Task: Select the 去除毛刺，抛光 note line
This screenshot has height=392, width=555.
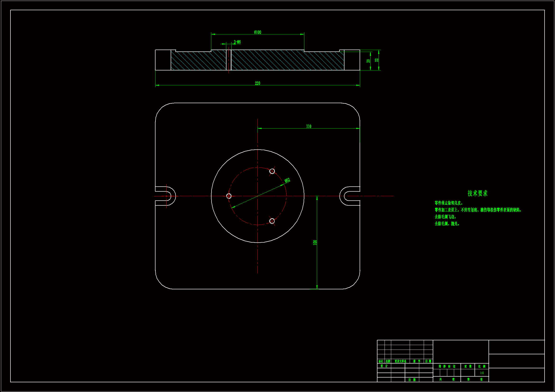Action: 447,224
